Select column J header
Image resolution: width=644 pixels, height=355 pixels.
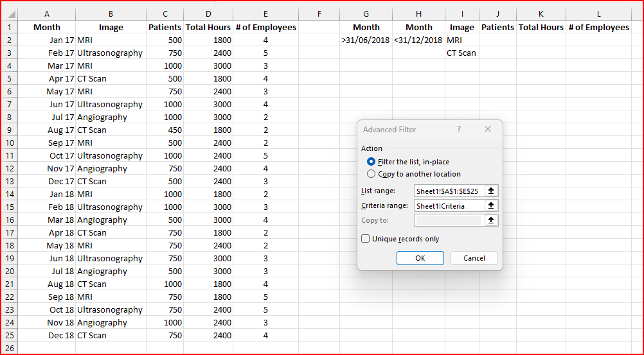point(498,14)
